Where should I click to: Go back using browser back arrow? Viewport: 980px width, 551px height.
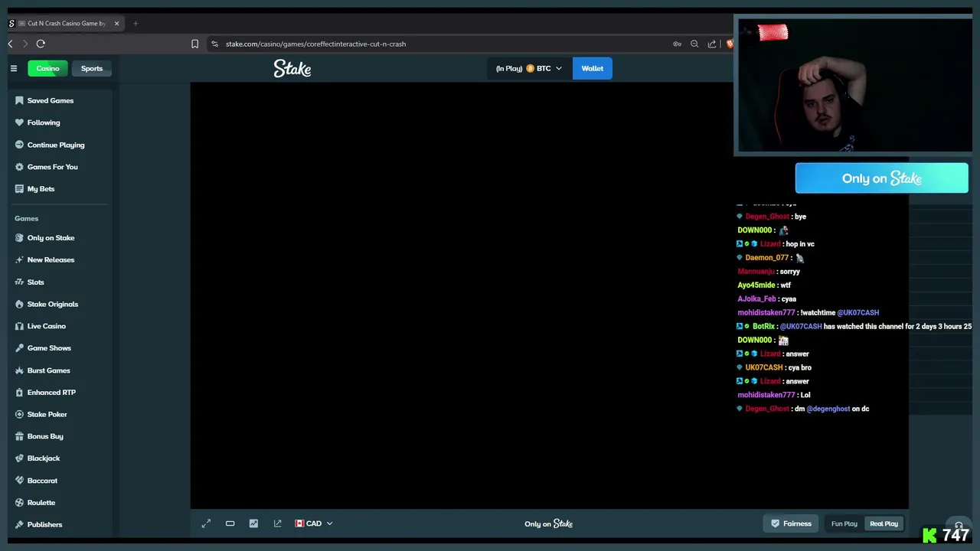tap(10, 44)
